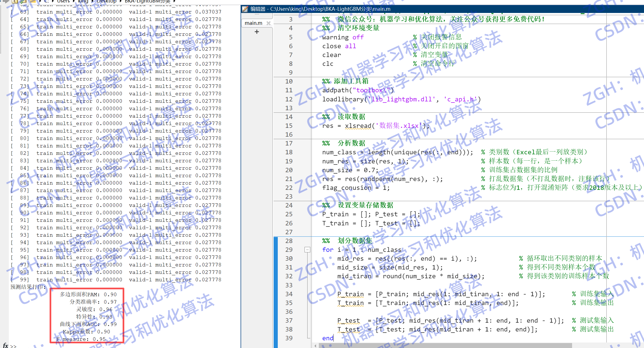Select the main.m document tab
The width and height of the screenshot is (644, 348).
[253, 23]
